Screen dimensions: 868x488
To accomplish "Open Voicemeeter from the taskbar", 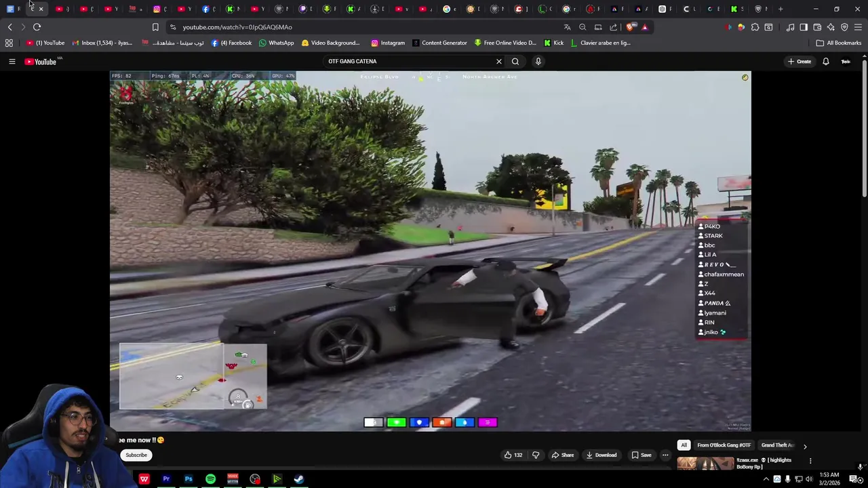I will pos(233,479).
